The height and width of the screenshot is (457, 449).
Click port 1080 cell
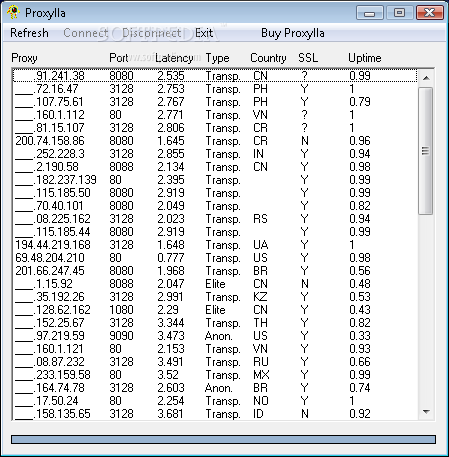(121, 310)
